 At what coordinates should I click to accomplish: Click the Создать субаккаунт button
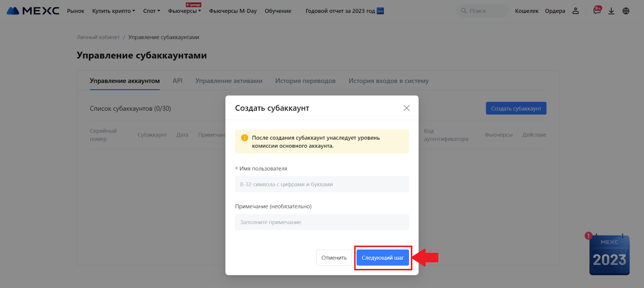[x=516, y=108]
